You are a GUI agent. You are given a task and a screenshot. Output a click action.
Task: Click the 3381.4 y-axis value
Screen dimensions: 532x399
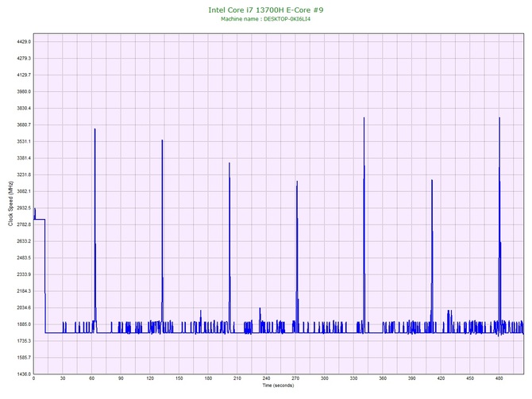coord(24,158)
